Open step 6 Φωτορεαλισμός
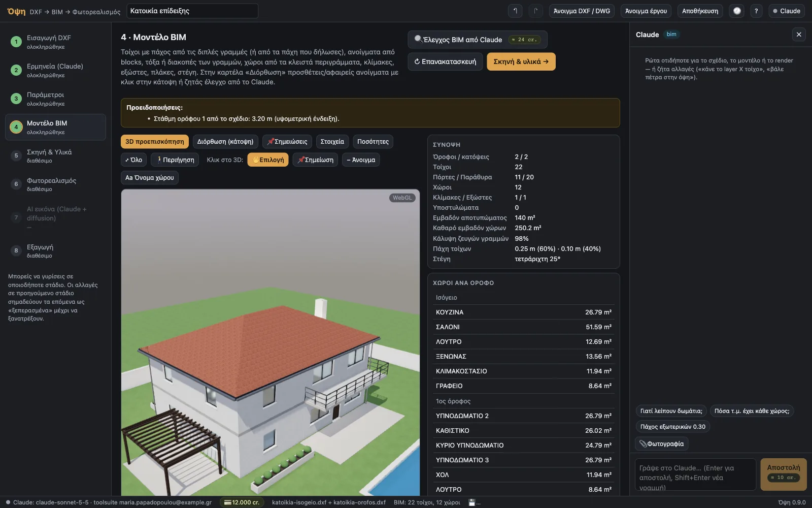 point(56,184)
